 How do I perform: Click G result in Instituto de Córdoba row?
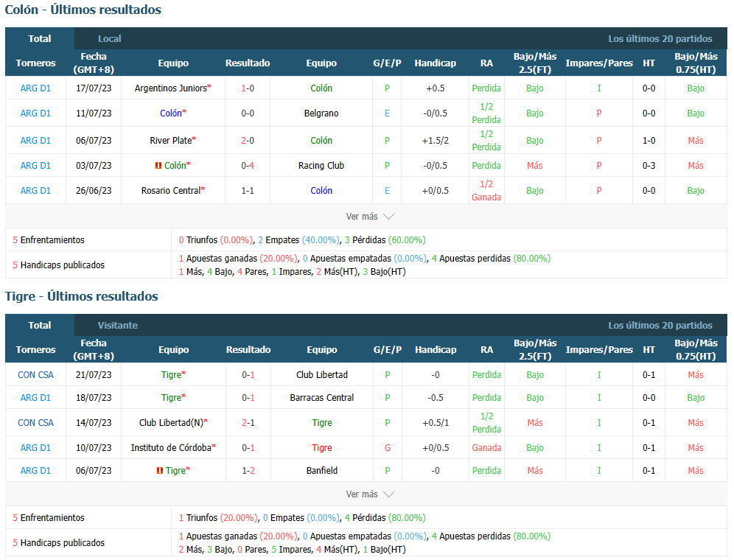[388, 447]
